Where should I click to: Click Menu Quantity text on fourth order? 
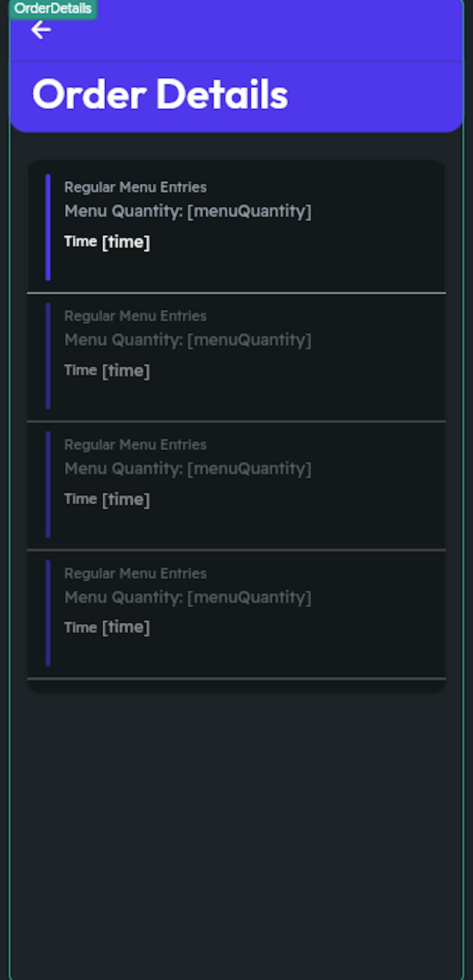pyautogui.click(x=188, y=597)
